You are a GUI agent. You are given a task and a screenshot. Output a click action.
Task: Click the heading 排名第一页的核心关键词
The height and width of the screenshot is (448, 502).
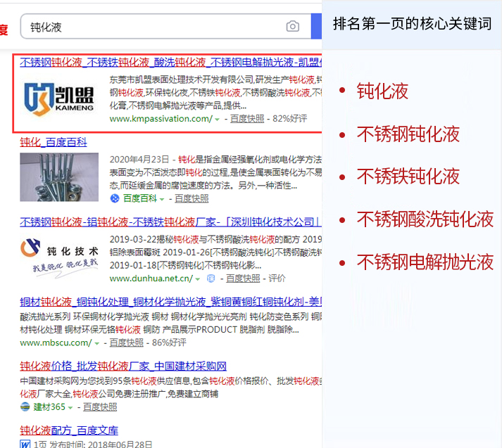coord(412,24)
